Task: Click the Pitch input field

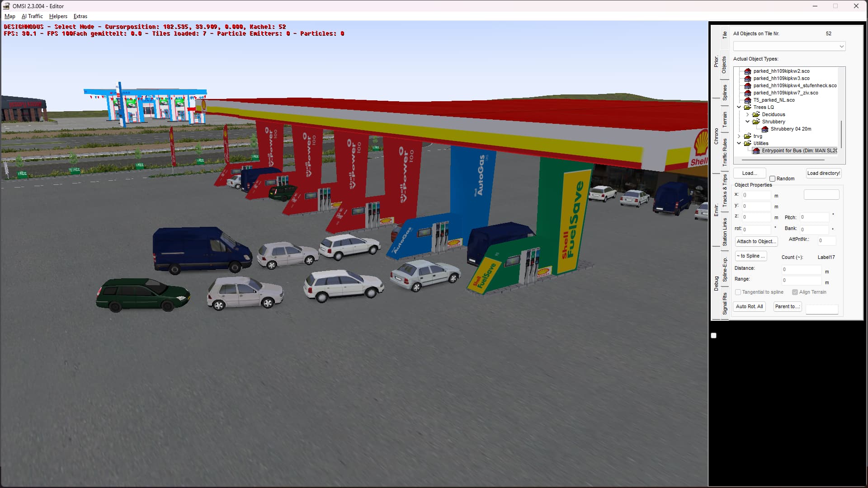Action: coord(815,217)
